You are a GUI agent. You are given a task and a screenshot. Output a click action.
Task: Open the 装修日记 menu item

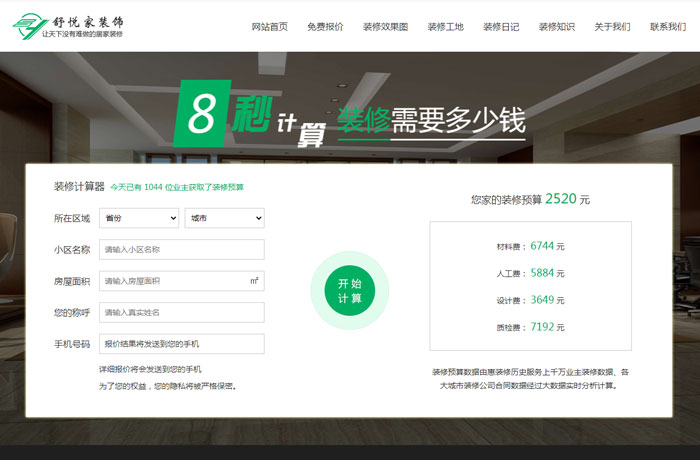point(501,27)
